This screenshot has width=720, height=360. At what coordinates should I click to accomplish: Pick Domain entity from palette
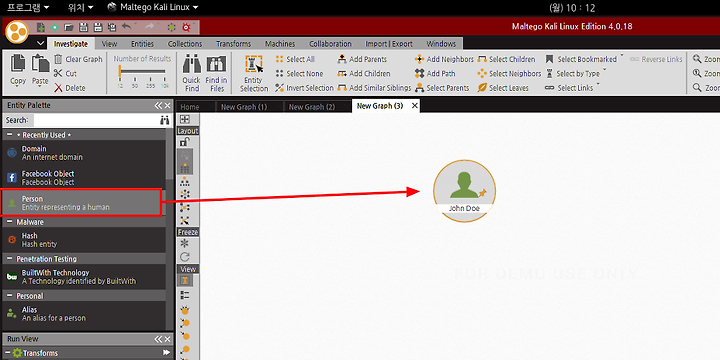click(83, 153)
